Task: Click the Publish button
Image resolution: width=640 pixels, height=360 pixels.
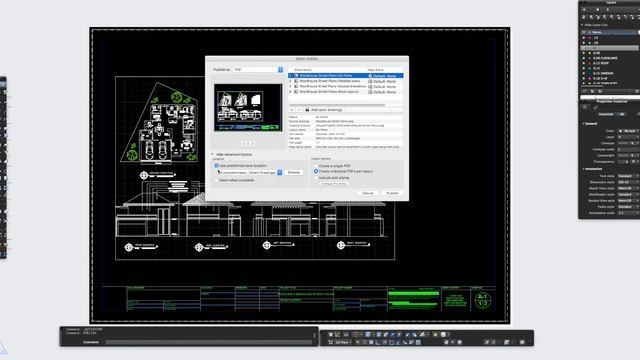Action: pos(392,193)
